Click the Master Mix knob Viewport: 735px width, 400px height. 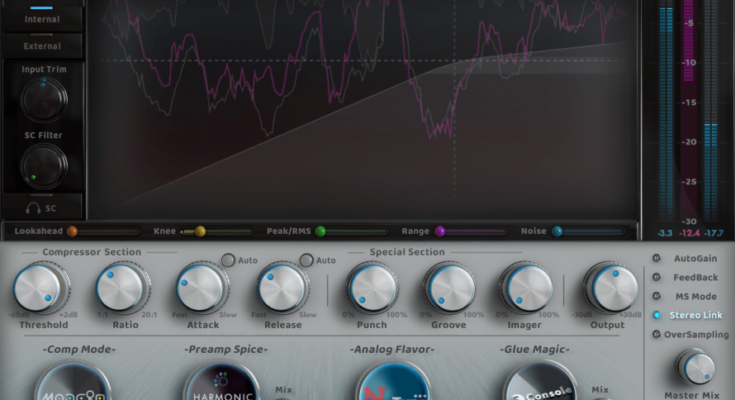pos(696,367)
